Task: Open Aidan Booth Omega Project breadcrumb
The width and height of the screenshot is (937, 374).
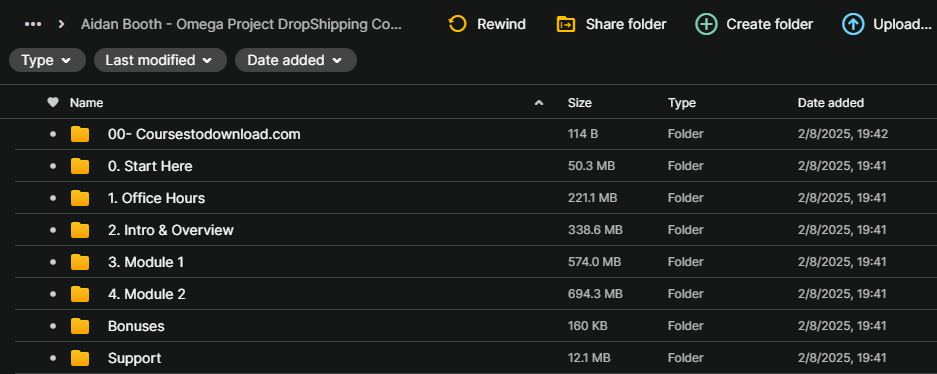Action: [x=241, y=24]
